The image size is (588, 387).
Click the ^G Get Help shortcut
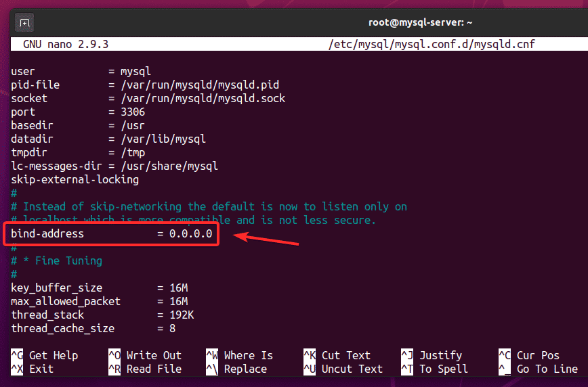coord(45,355)
